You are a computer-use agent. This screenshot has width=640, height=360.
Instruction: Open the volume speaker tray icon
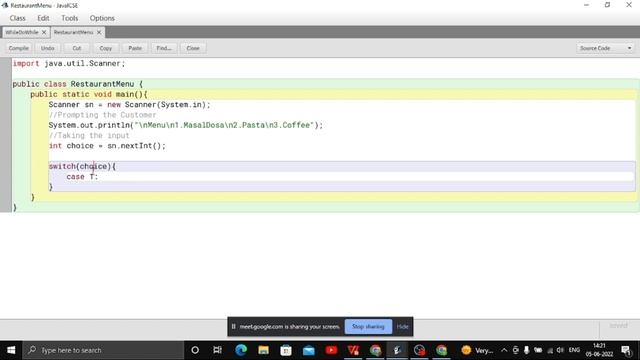560,350
